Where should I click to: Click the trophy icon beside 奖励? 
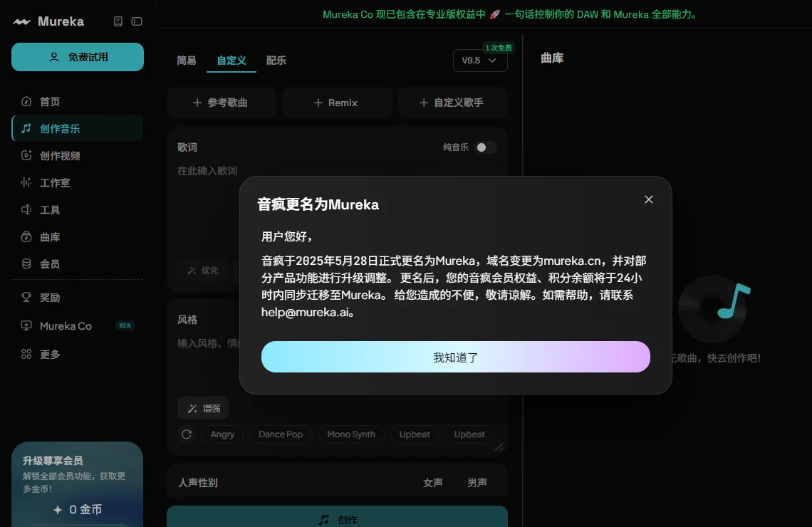pyautogui.click(x=26, y=297)
